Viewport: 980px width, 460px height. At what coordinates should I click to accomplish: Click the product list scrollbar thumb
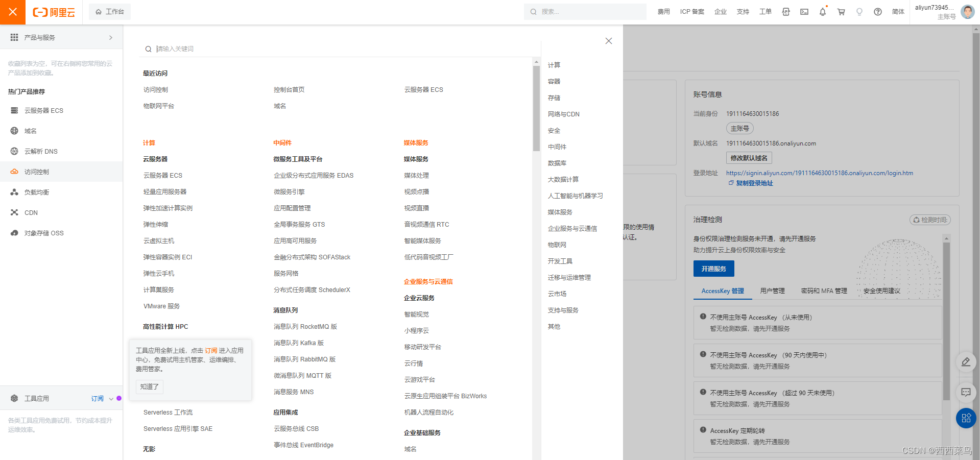click(536, 108)
